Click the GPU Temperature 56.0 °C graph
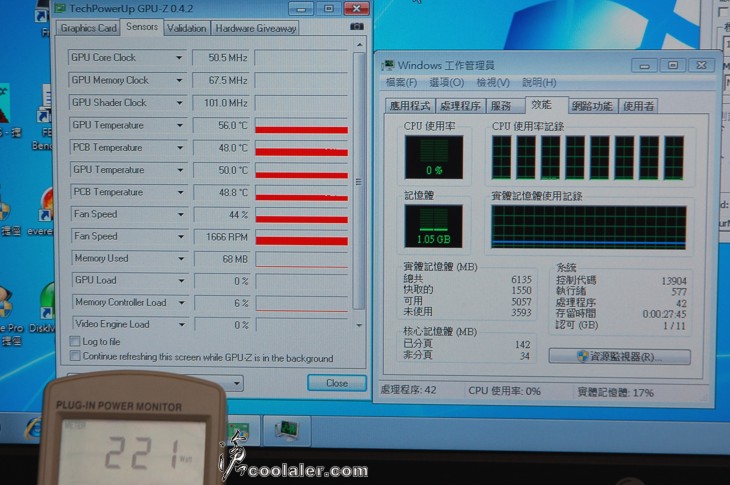The image size is (730, 485). pyautogui.click(x=301, y=126)
